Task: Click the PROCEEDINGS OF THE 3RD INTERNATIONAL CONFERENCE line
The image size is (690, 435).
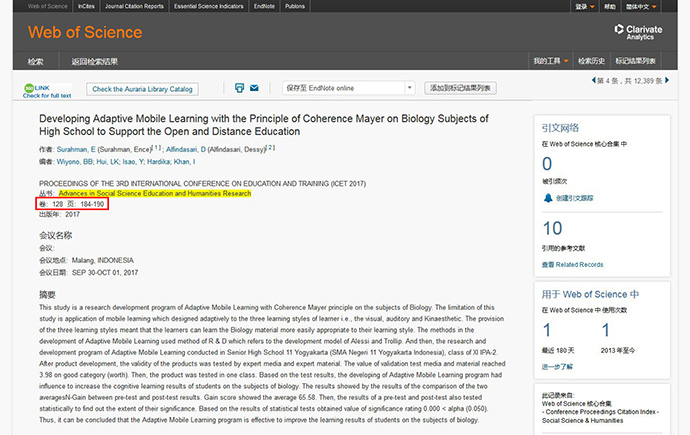Action: coord(202,184)
